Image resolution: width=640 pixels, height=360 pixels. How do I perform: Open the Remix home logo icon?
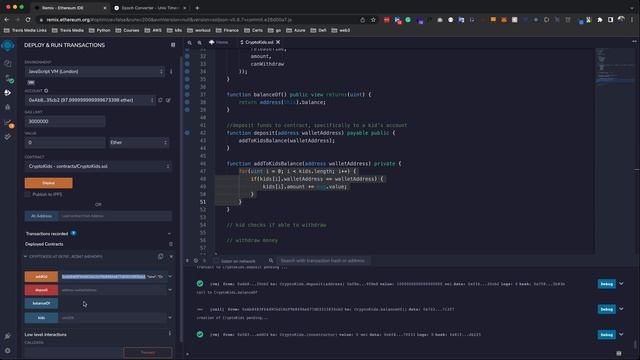(7, 45)
